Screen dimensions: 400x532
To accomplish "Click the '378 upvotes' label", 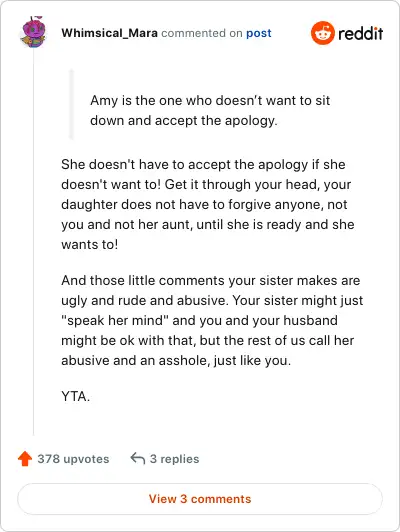I will point(73,459).
